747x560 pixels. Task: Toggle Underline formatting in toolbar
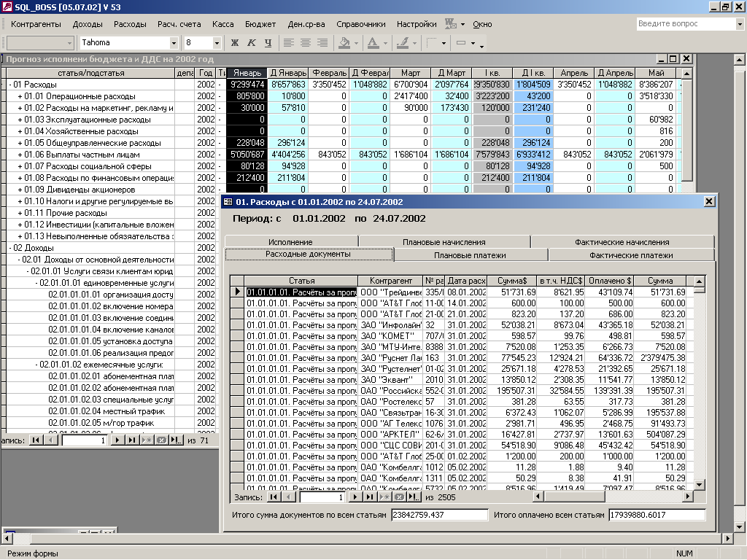click(x=268, y=43)
